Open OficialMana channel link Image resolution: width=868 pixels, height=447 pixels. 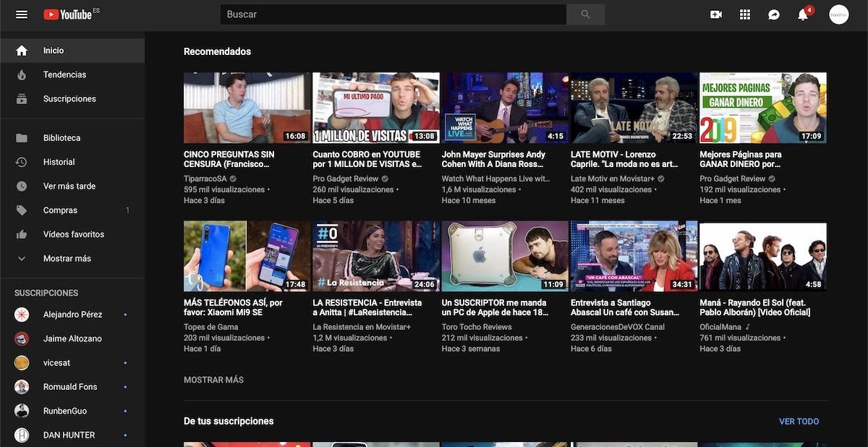coord(720,327)
